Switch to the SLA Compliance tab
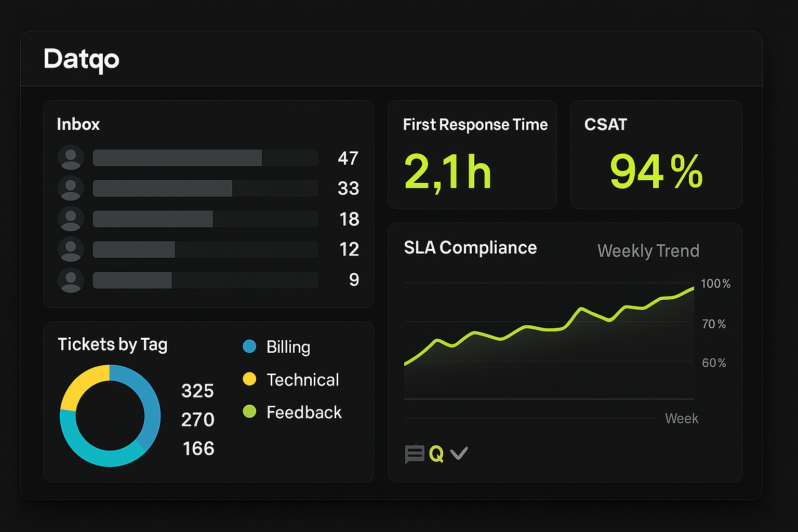798x532 pixels. (470, 248)
